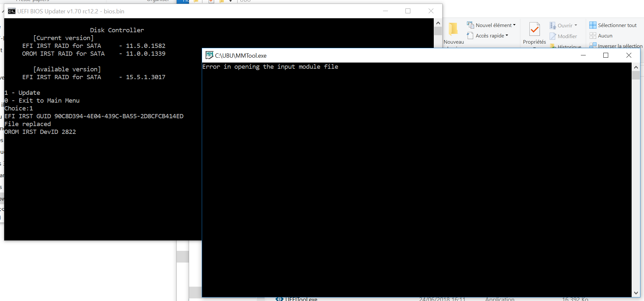Screen dimensions: 644x301
Task: Click Sélectionner tout in Explorer ribbon
Action: (613, 25)
